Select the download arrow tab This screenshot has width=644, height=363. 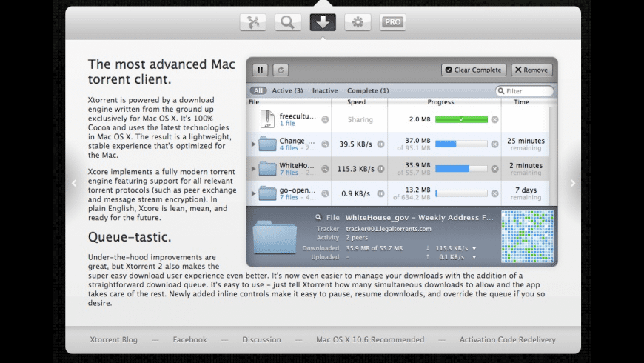(323, 22)
